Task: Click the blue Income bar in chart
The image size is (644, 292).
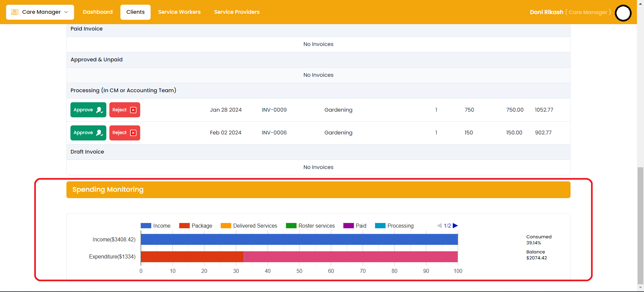Action: [x=299, y=239]
